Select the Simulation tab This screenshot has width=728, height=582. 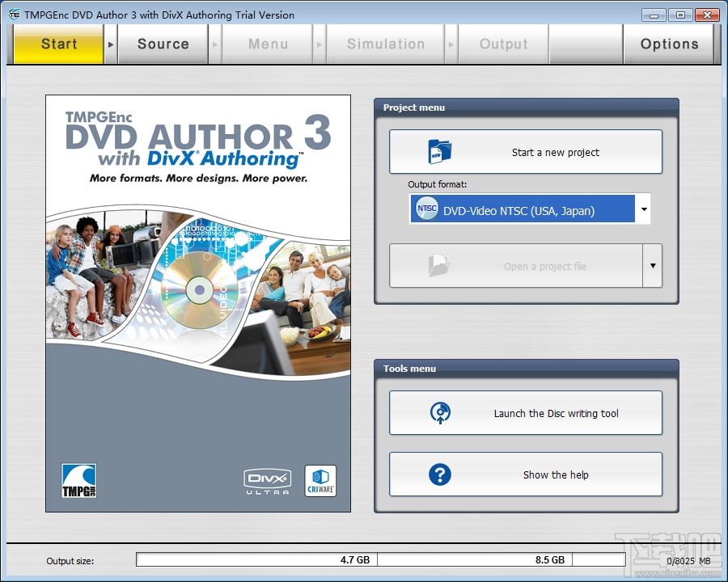click(x=385, y=44)
